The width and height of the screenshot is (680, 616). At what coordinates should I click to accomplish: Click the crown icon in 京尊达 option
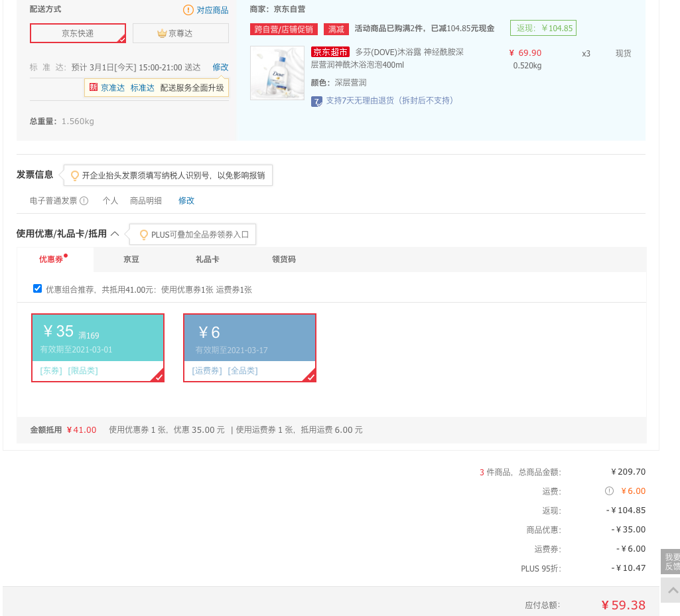click(x=162, y=33)
